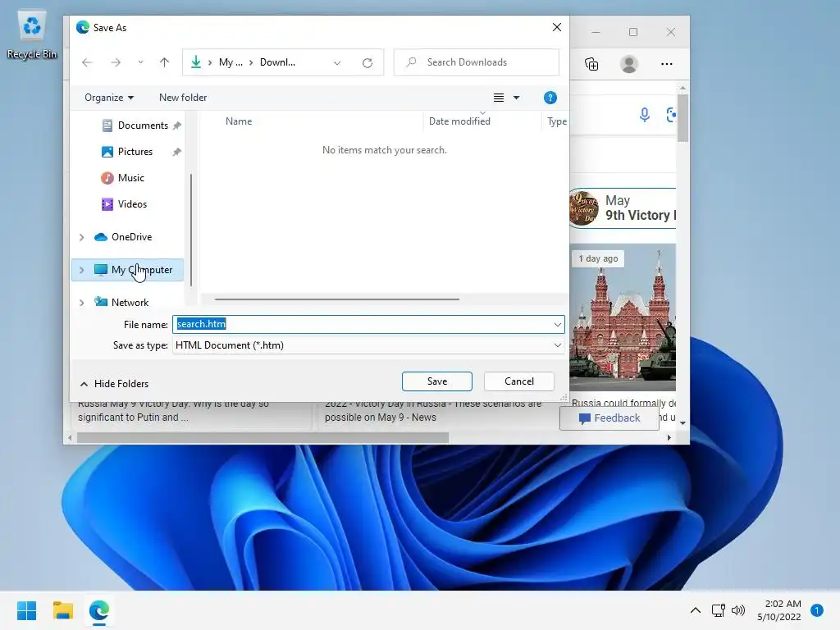Viewport: 840px width, 630px height.
Task: Open the Organize menu
Action: point(109,98)
